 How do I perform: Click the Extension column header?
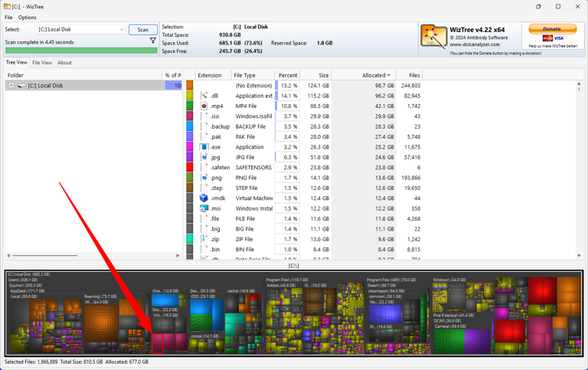[213, 75]
